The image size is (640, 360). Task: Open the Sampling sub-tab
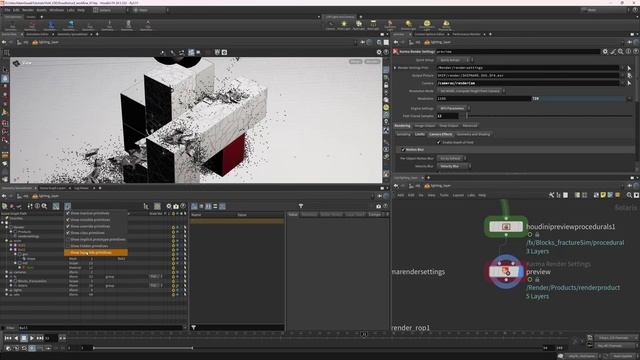[403, 134]
